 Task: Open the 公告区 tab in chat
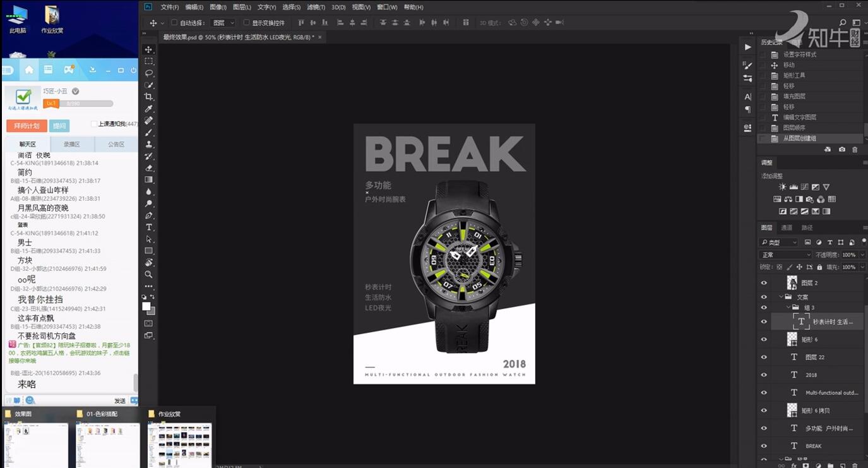[116, 145]
